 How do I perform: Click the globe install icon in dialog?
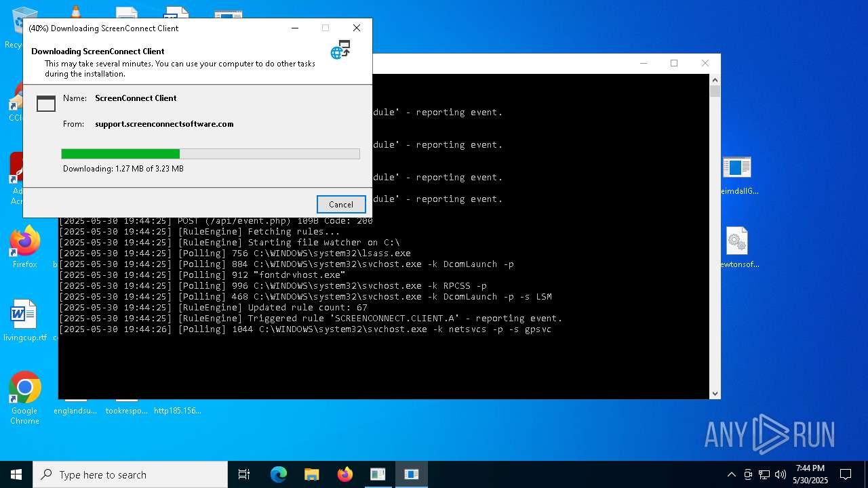[x=340, y=49]
